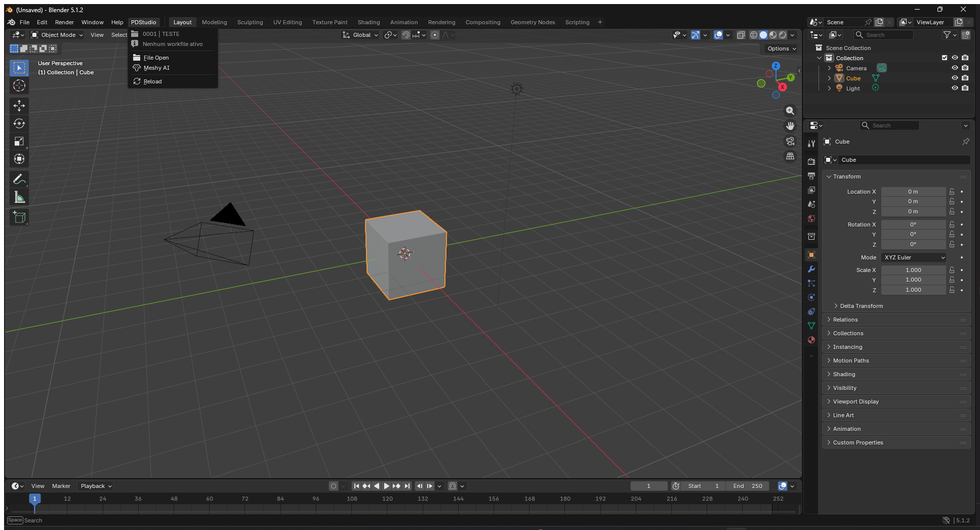Select the Transform tool
Screen dimensions: 980x530
19,159
